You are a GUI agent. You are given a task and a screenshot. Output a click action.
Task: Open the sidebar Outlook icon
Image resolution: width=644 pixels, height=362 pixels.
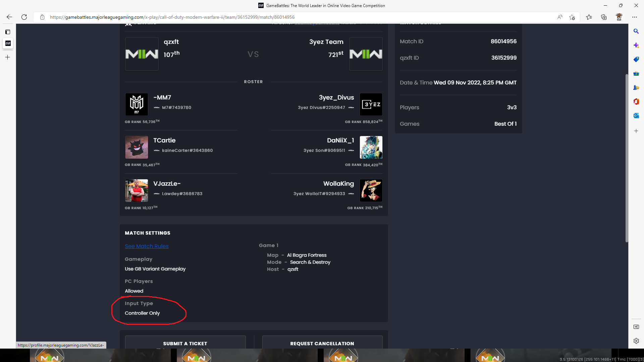click(x=636, y=116)
